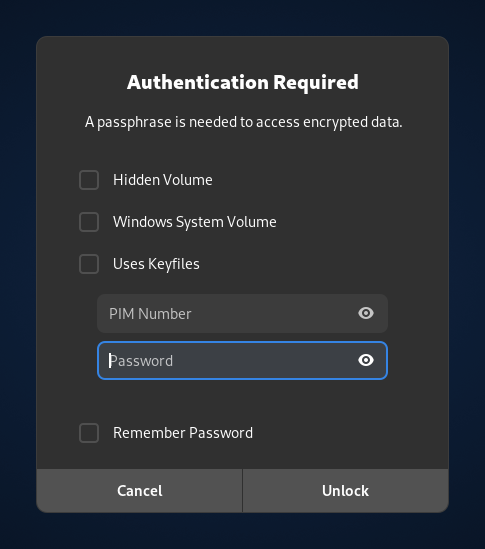The height and width of the screenshot is (549, 485).
Task: Enable the Hidden Volume checkbox
Action: point(89,180)
